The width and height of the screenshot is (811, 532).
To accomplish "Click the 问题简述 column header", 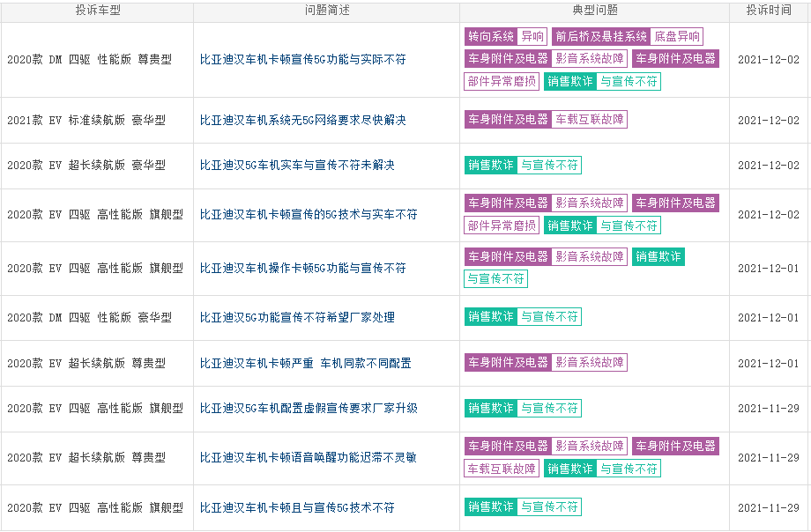I will coord(327,10).
